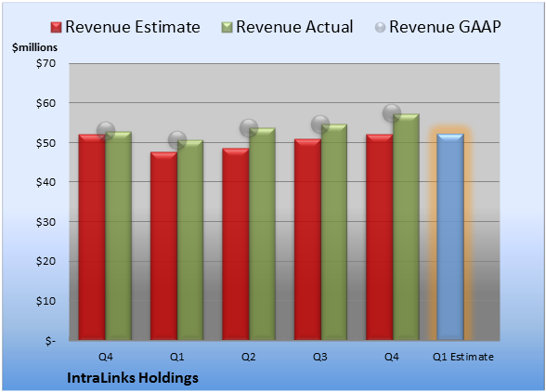Image resolution: width=546 pixels, height=392 pixels.
Task: Click the 'Q1 Estimate' category label
Action: [x=463, y=357]
